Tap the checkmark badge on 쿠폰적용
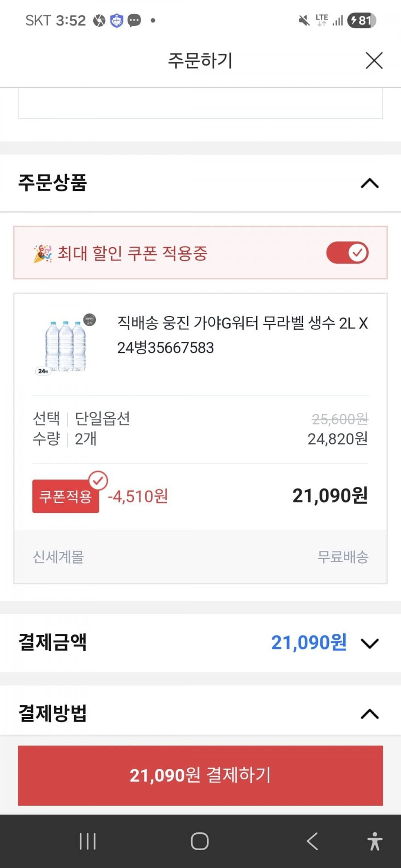The height and width of the screenshot is (868, 401). pos(98,480)
